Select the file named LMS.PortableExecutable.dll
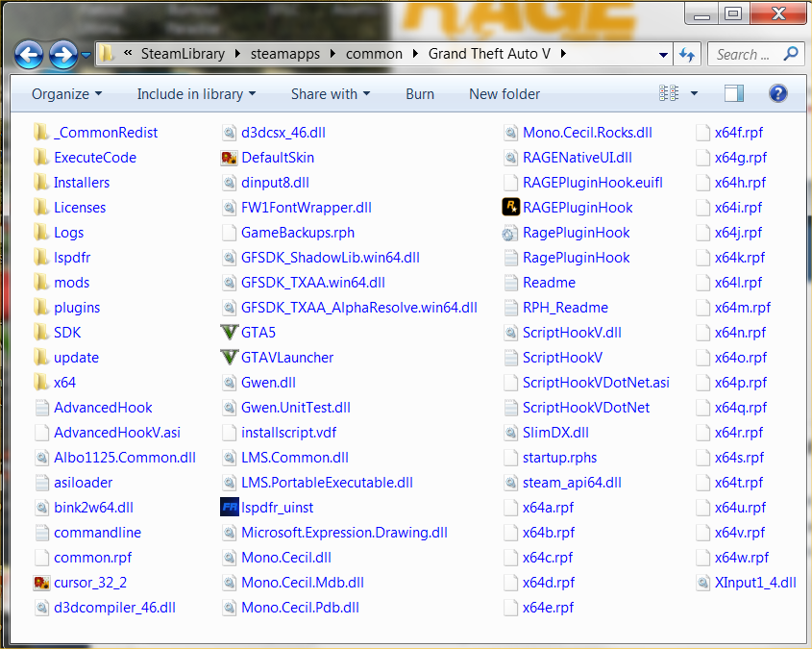Image resolution: width=812 pixels, height=649 pixels. tap(327, 483)
